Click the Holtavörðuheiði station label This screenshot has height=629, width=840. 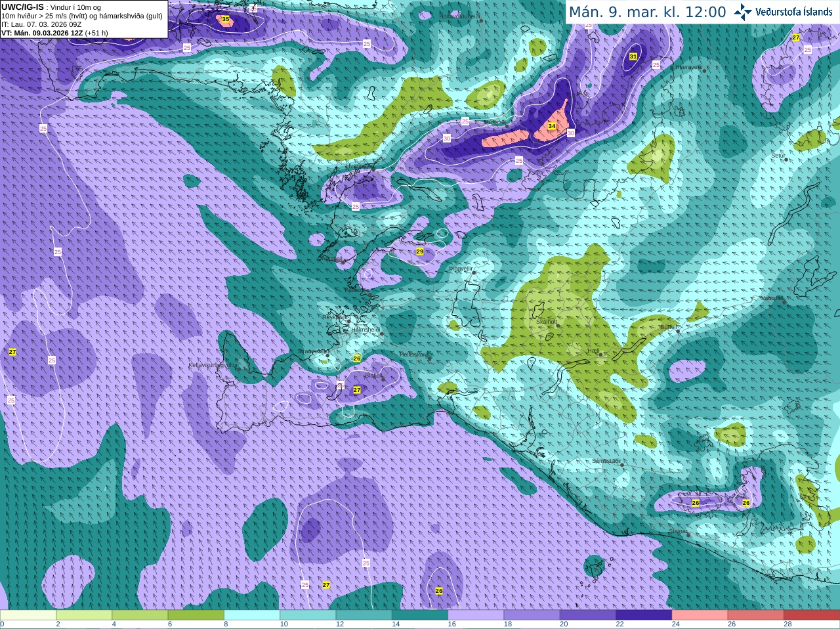pyautogui.click(x=459, y=16)
